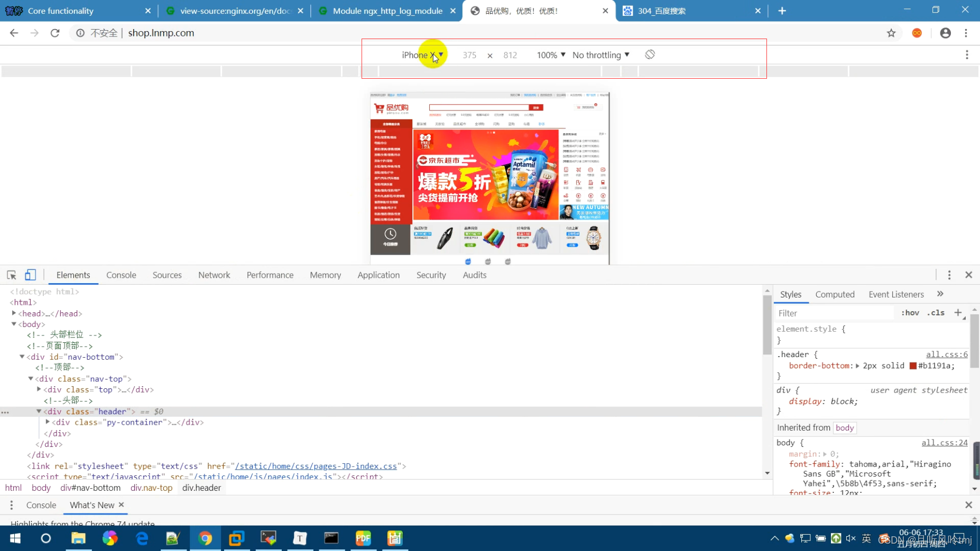Open the Performance panel tab
This screenshot has height=551, width=980.
tap(270, 275)
